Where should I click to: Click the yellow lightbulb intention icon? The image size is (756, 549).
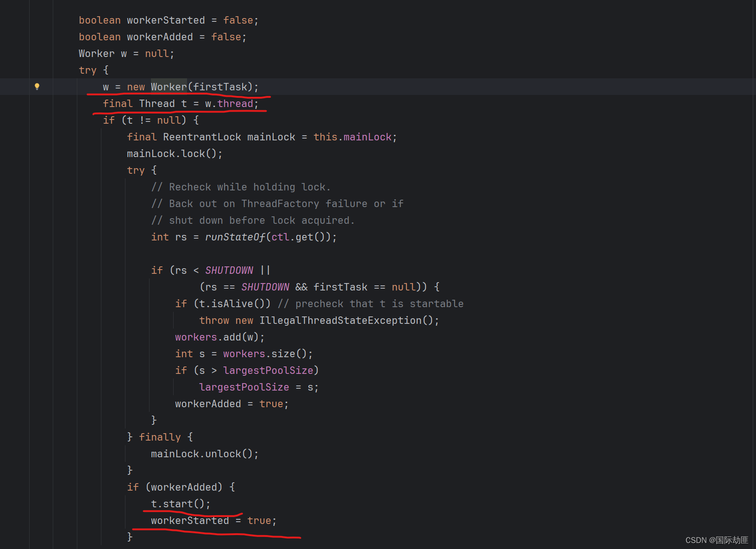click(x=37, y=86)
